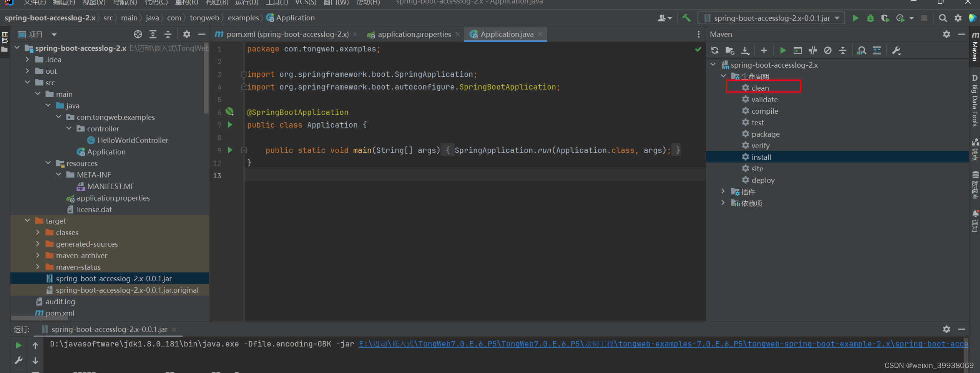Image resolution: width=980 pixels, height=373 pixels.
Task: Open Project panel options gear
Action: click(187, 34)
